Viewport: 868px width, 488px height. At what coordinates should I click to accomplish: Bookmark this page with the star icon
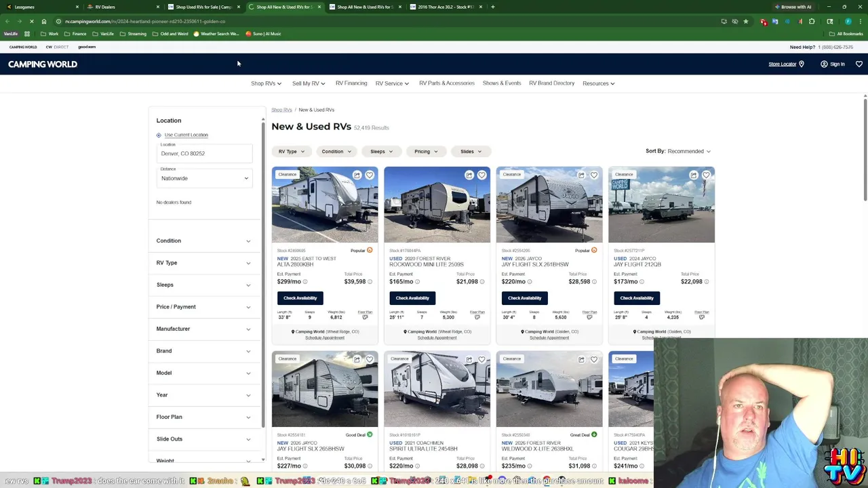pyautogui.click(x=746, y=22)
